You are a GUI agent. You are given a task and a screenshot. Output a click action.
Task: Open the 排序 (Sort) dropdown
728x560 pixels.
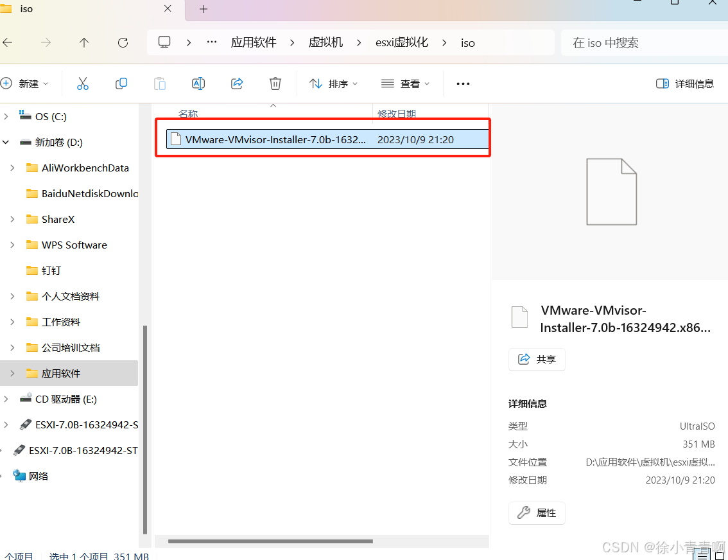click(x=333, y=83)
